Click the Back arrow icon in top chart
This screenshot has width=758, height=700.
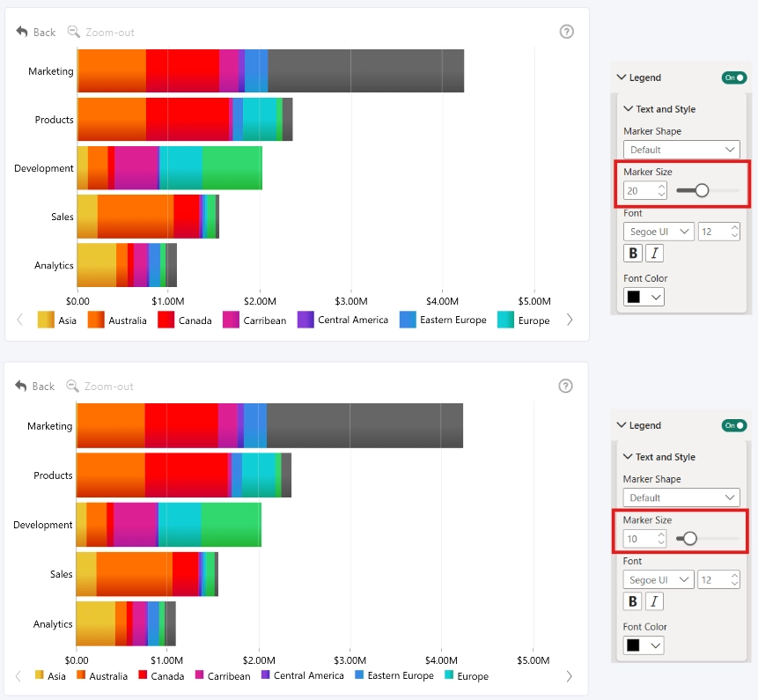click(22, 32)
